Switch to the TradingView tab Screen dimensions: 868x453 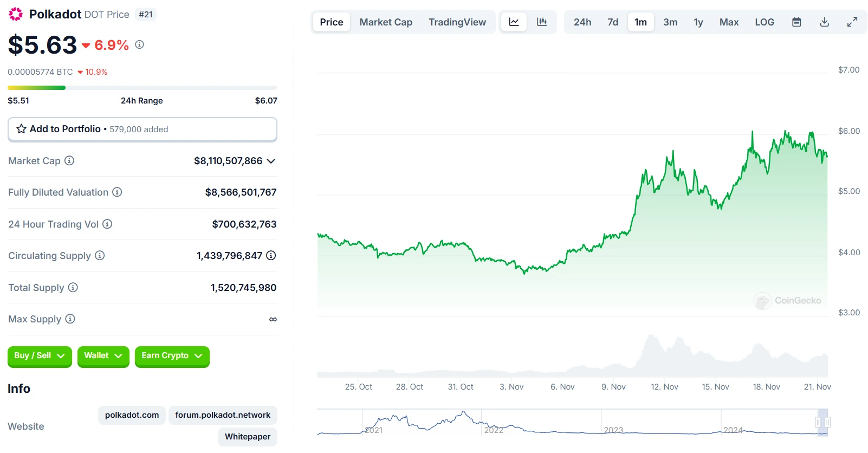click(x=457, y=22)
